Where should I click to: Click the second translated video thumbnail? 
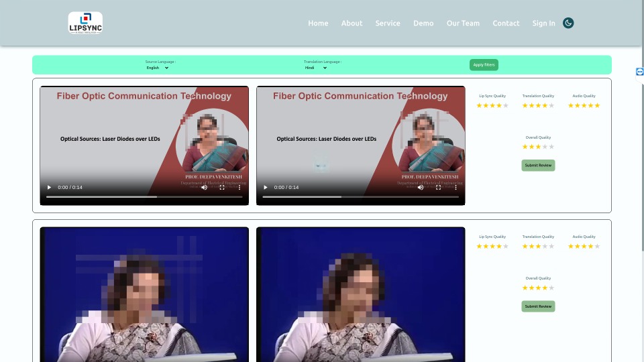[x=361, y=294]
